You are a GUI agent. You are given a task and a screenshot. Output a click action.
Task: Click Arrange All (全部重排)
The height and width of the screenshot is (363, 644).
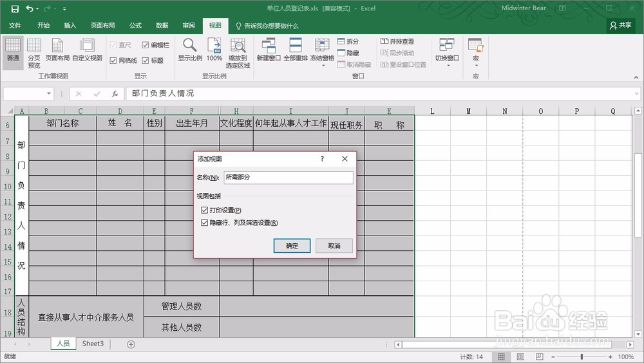296,50
